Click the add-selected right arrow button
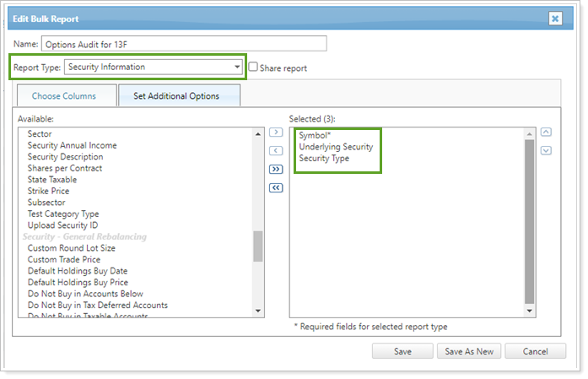This screenshot has height=379, width=588. (x=276, y=133)
